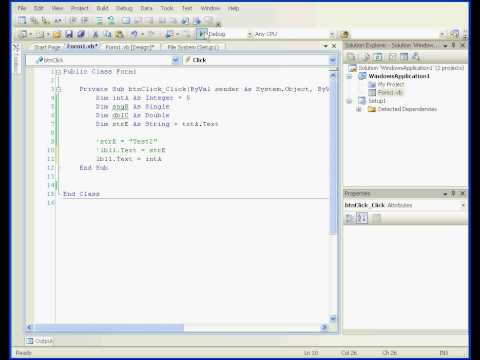Click the Open File folder icon

[57, 34]
